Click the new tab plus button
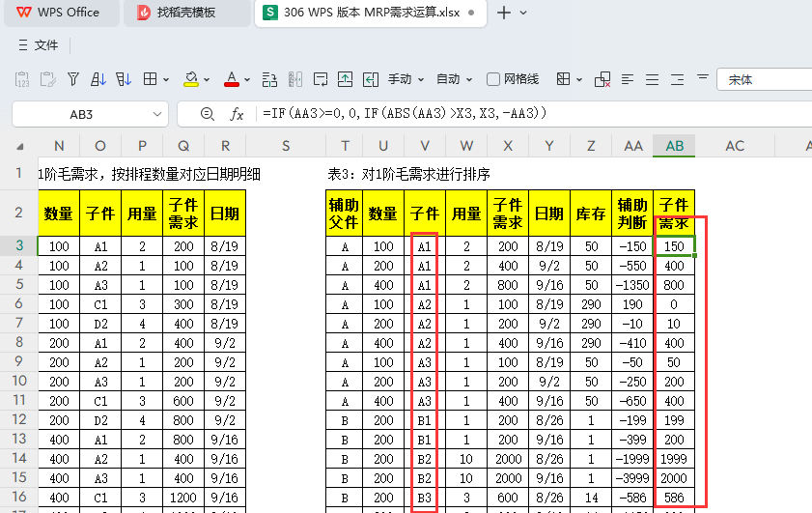Image resolution: width=812 pixels, height=513 pixels. click(x=503, y=13)
